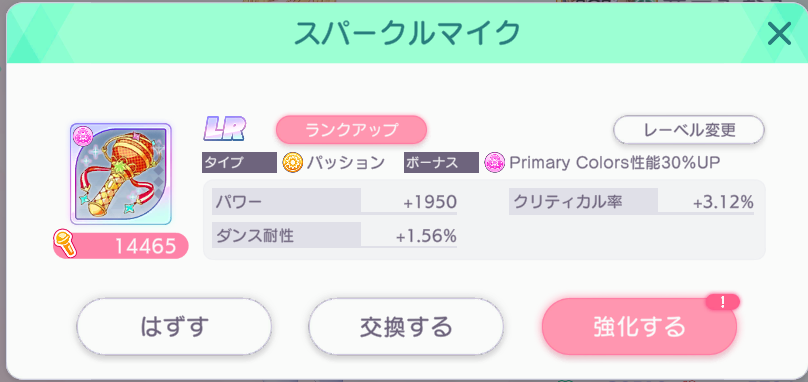Click the ボーナス label tag

tap(441, 162)
